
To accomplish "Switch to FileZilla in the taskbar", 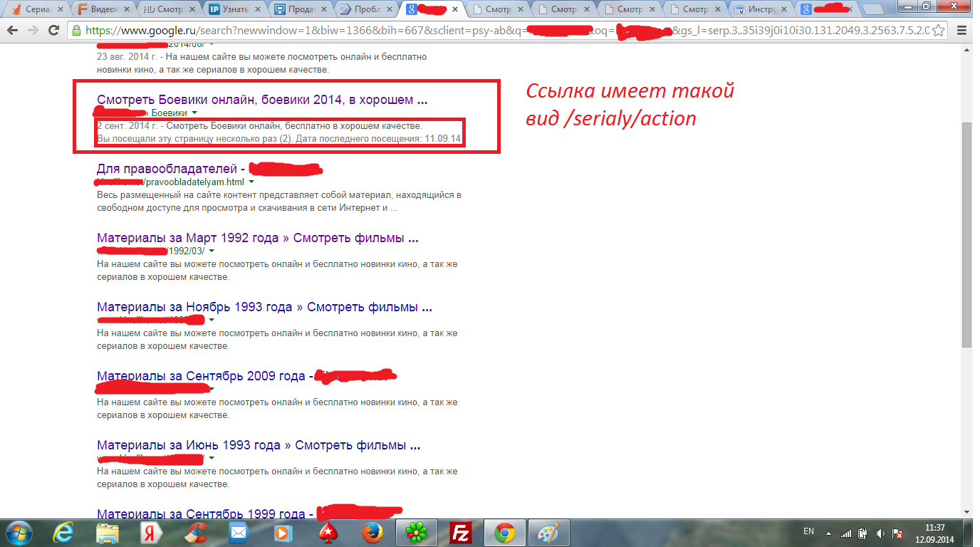I will click(x=461, y=533).
